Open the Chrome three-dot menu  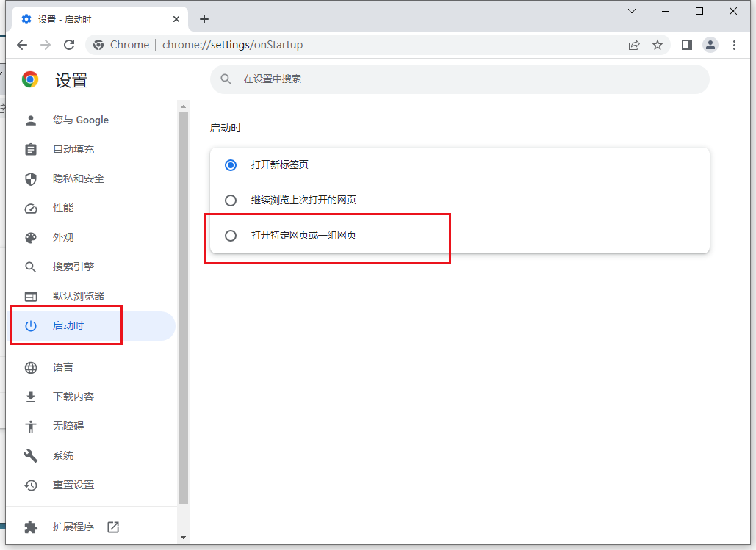point(734,45)
